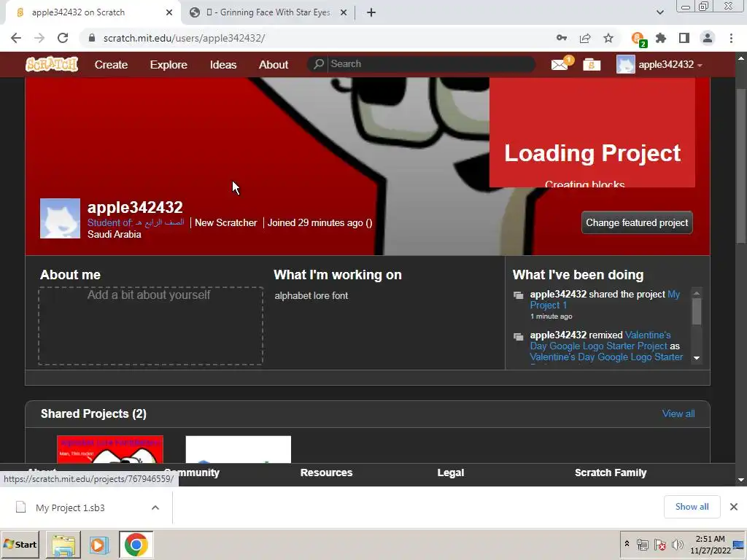The image size is (747, 560).
Task: Open the file explorer taskbar icon
Action: [x=63, y=545]
